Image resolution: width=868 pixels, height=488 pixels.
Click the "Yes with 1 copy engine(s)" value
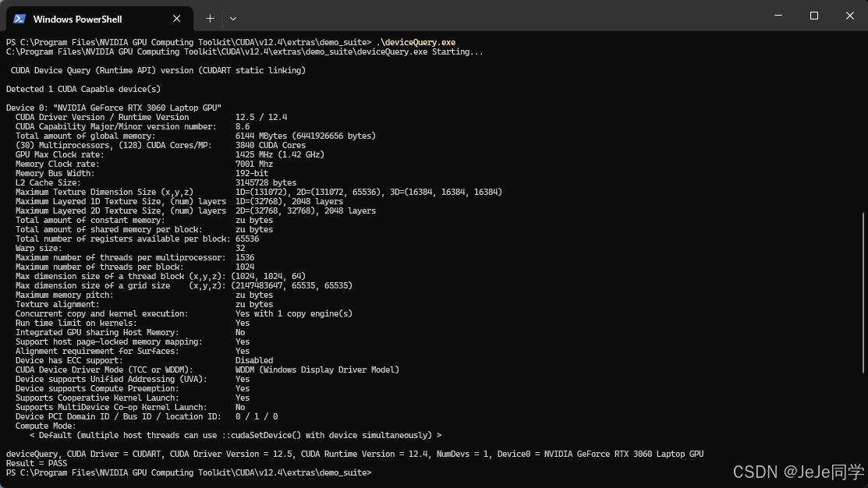coord(294,313)
